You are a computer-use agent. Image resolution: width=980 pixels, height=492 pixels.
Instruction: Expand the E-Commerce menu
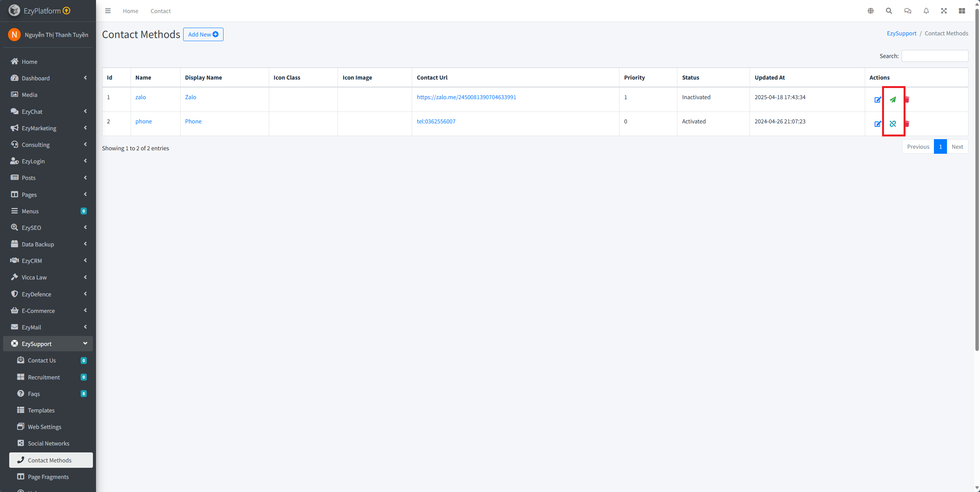click(x=48, y=311)
